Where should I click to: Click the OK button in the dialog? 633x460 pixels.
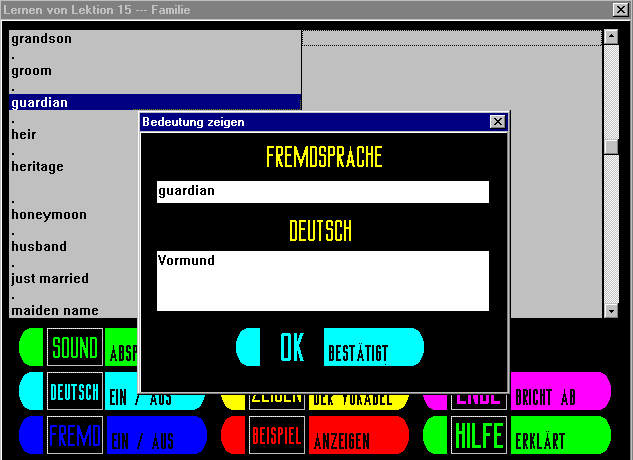[291, 347]
